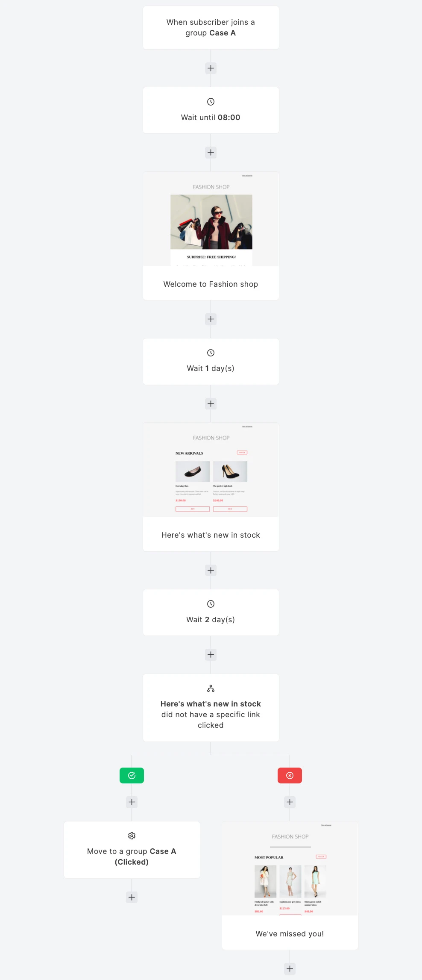Add step after Wait until 08:00
Image resolution: width=422 pixels, height=980 pixels.
click(x=211, y=153)
